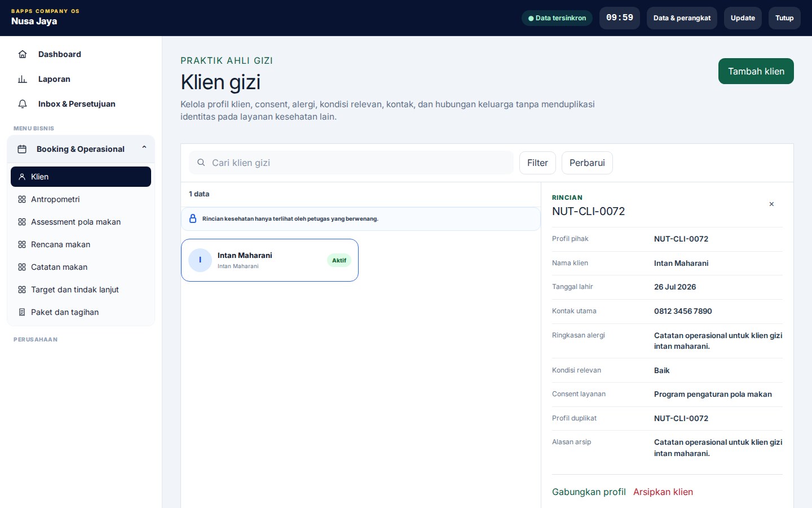Viewport: 812px width, 508px height.
Task: Click the Booking & Operasional calendar icon
Action: point(22,149)
